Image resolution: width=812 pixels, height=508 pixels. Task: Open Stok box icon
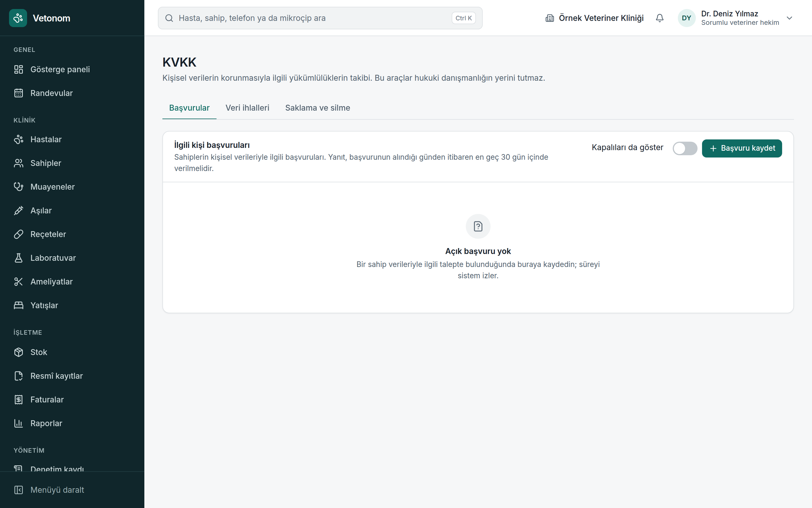pos(18,352)
